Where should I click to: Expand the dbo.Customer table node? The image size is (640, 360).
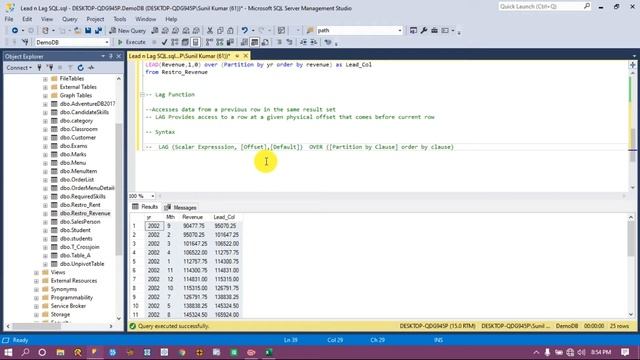click(45, 138)
